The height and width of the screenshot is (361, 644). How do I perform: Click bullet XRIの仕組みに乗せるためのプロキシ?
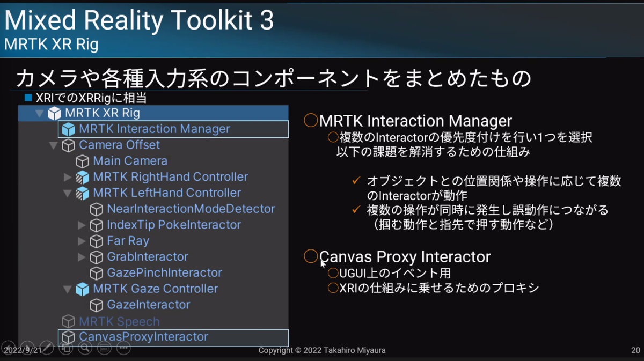(439, 288)
